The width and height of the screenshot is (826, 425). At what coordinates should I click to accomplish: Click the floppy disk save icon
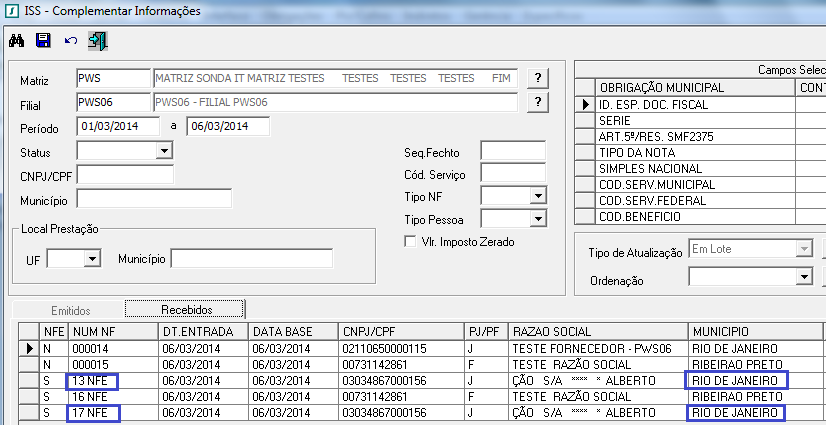click(43, 41)
